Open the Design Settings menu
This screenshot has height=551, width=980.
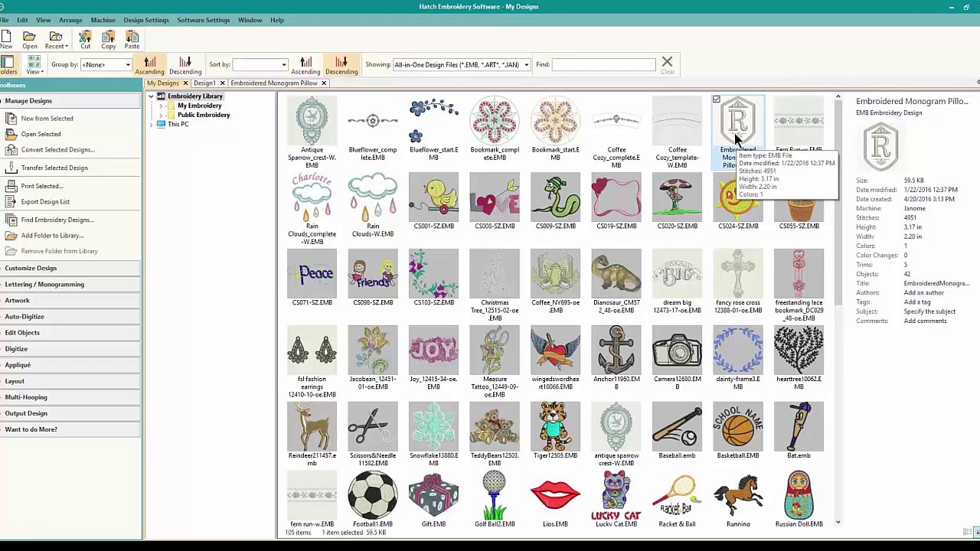[x=146, y=20]
